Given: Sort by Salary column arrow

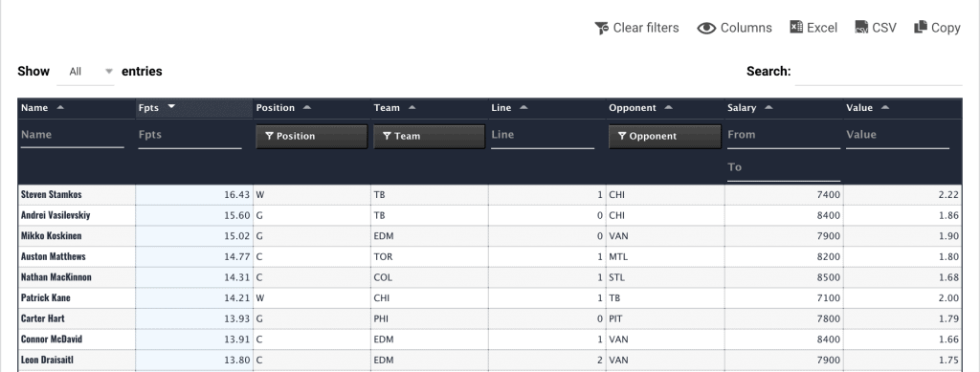Looking at the screenshot, I should pyautogui.click(x=768, y=107).
